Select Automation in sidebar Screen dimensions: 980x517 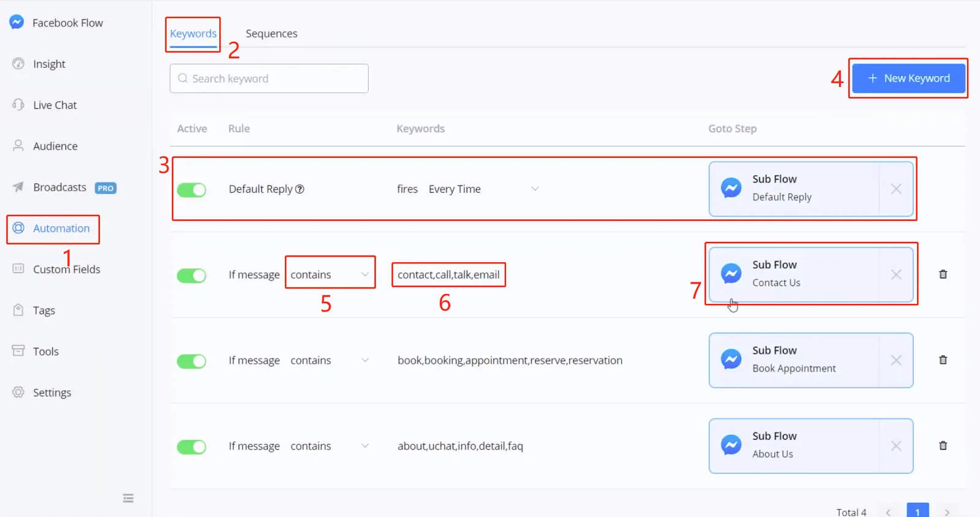61,228
